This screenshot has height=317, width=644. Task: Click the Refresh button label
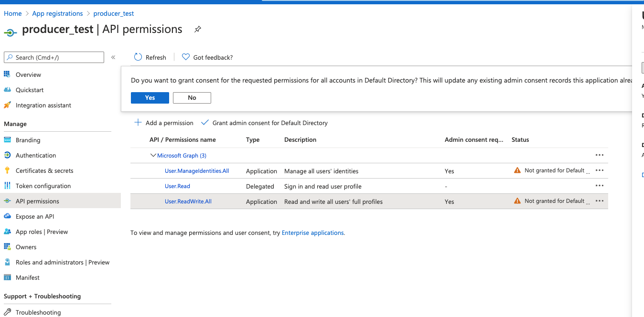tap(156, 57)
